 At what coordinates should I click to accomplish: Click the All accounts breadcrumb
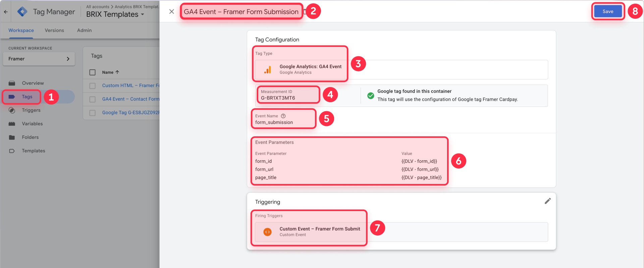point(98,7)
